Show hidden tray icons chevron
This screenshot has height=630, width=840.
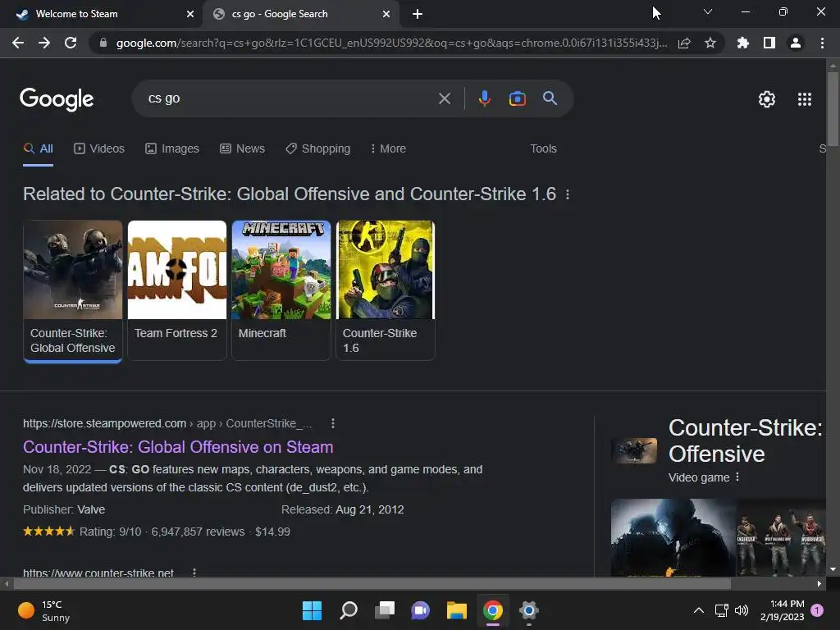click(699, 610)
